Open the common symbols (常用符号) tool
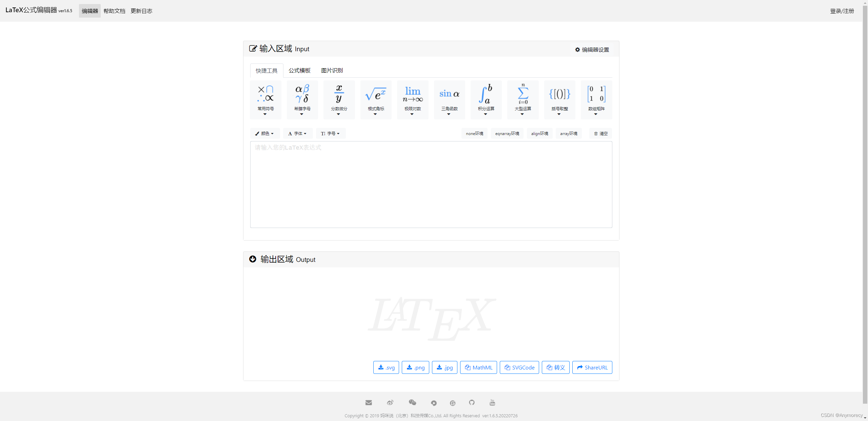The height and width of the screenshot is (421, 868). click(265, 100)
